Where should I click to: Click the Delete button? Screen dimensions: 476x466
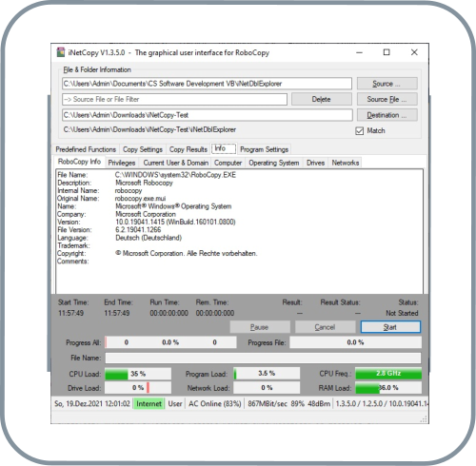click(322, 99)
